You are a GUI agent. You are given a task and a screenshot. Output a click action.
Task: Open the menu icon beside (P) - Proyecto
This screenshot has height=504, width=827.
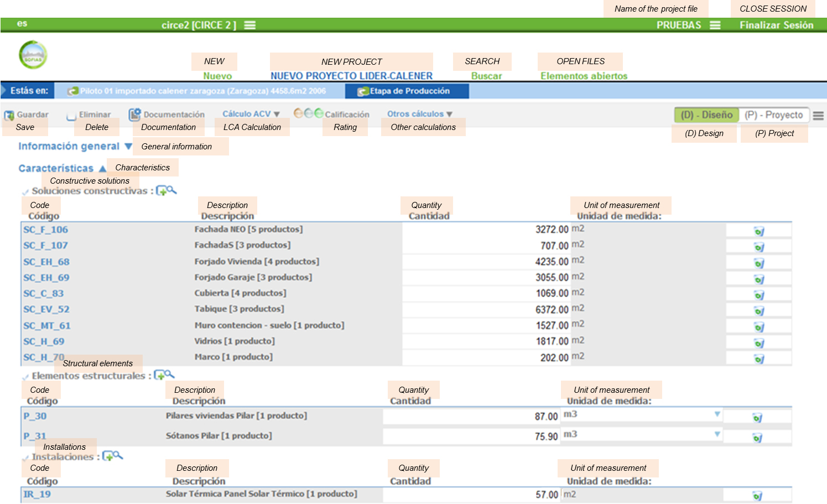818,116
